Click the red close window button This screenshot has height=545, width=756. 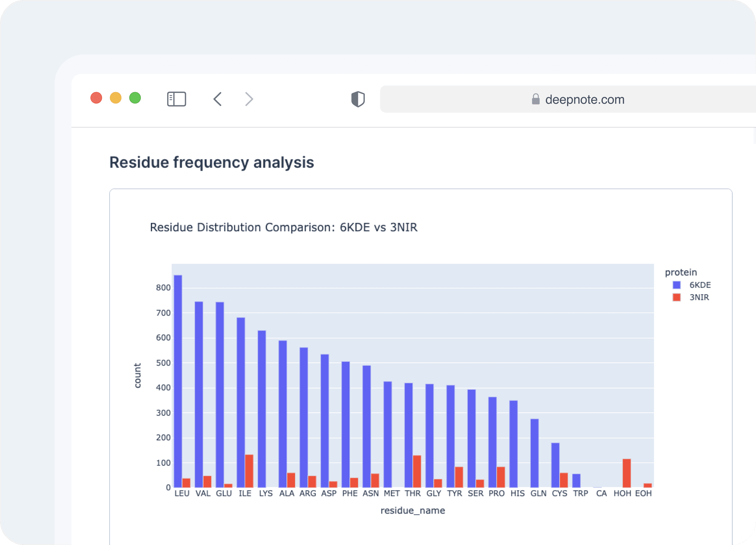click(96, 98)
